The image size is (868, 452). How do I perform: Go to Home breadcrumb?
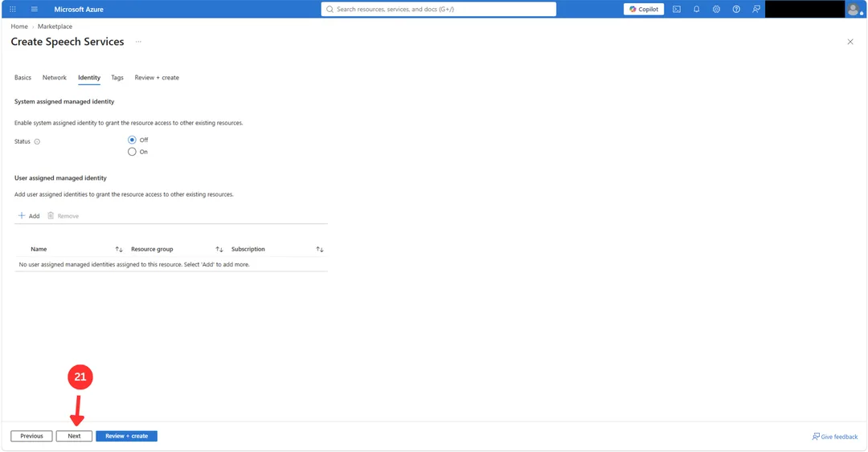click(x=19, y=26)
